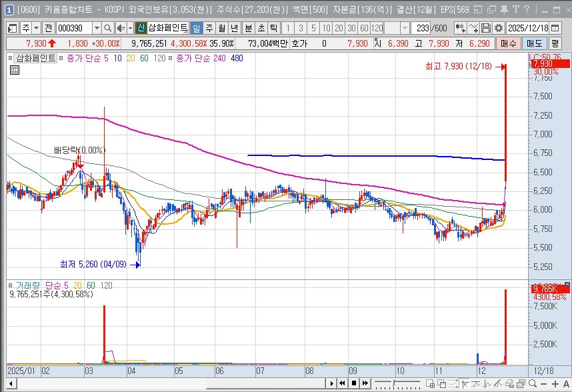The height and width of the screenshot is (392, 572).
Task: Select interval 3 button
Action: click(x=301, y=28)
